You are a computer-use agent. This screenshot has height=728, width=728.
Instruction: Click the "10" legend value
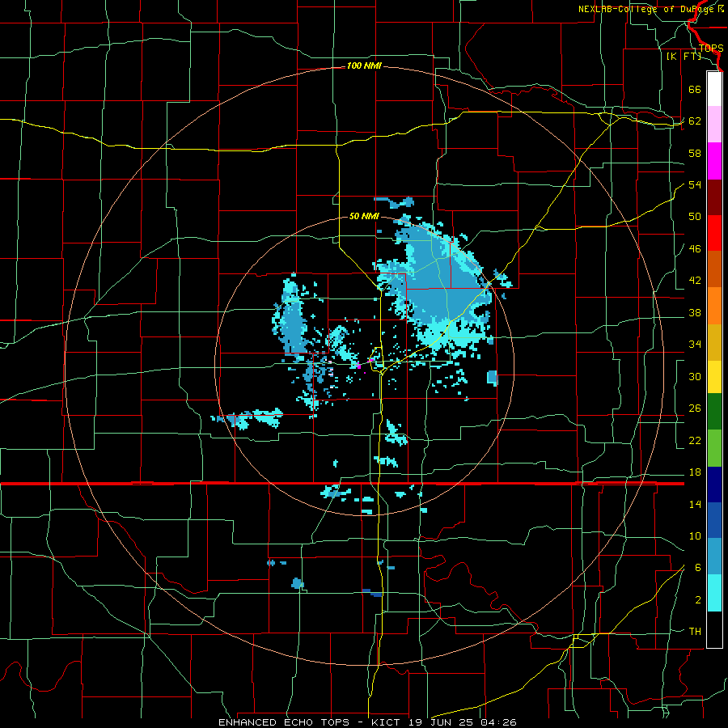695,536
